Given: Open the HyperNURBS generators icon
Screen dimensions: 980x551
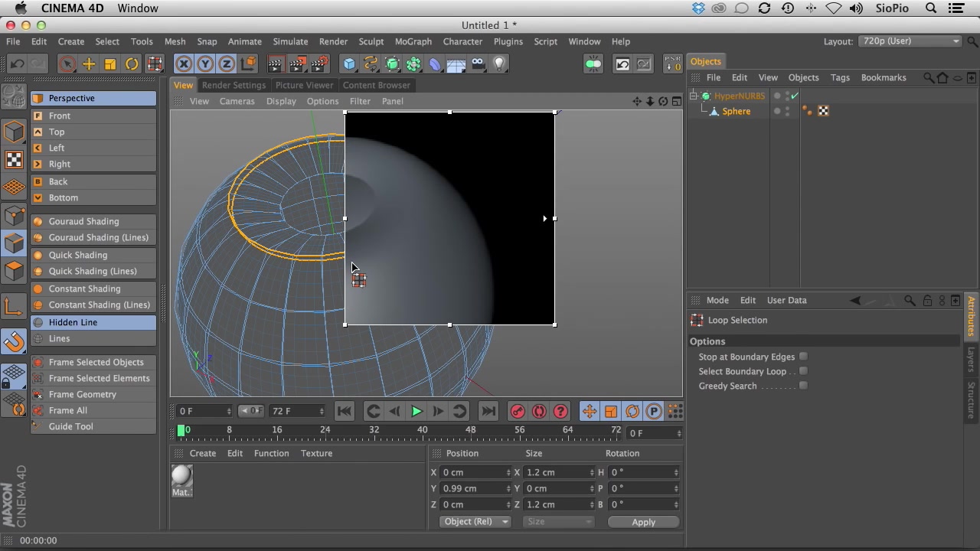Looking at the screenshot, I should pos(393,64).
